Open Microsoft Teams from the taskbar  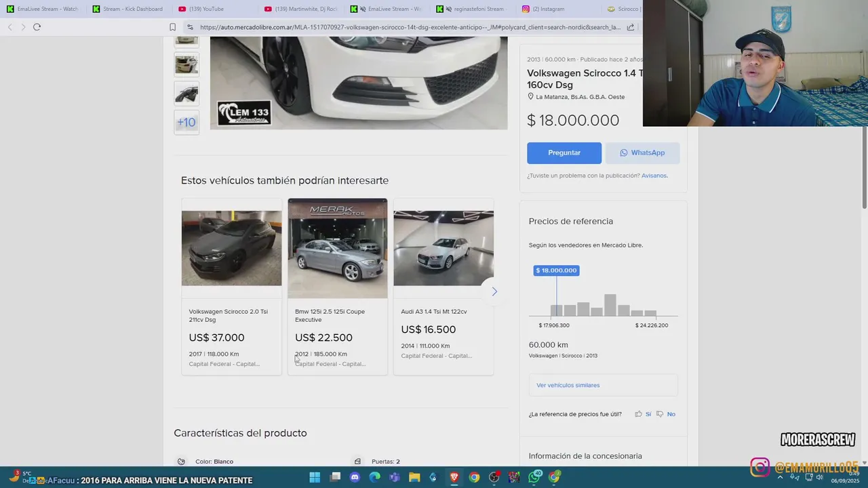pyautogui.click(x=395, y=477)
